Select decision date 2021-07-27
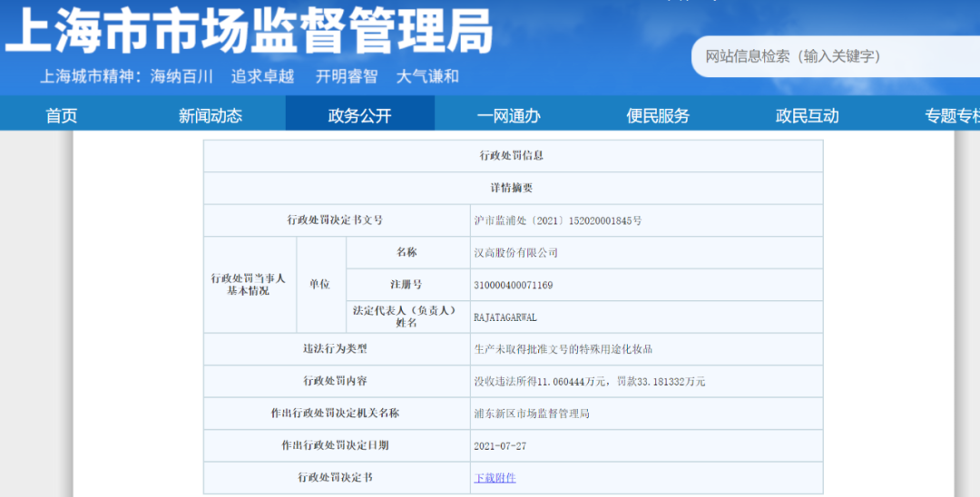 click(x=500, y=446)
